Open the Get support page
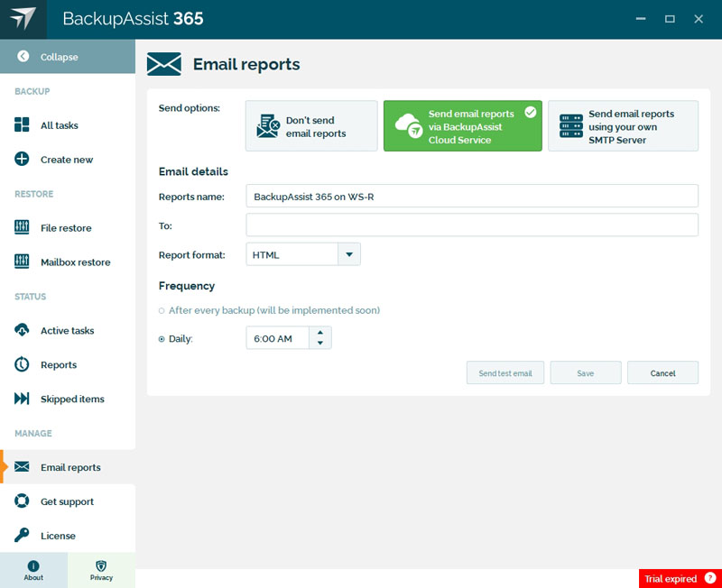 pos(68,501)
